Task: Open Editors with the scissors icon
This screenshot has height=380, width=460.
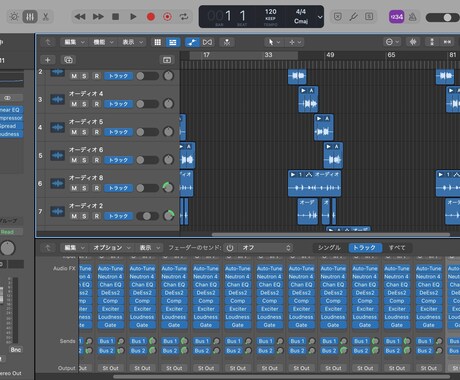Action: [x=46, y=17]
